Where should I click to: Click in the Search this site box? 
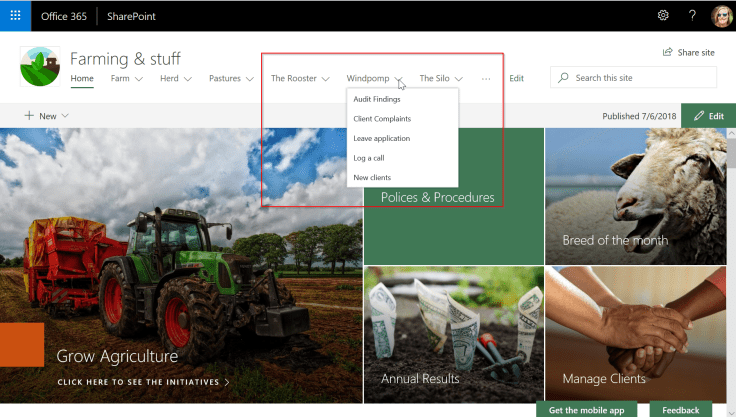[x=640, y=78]
